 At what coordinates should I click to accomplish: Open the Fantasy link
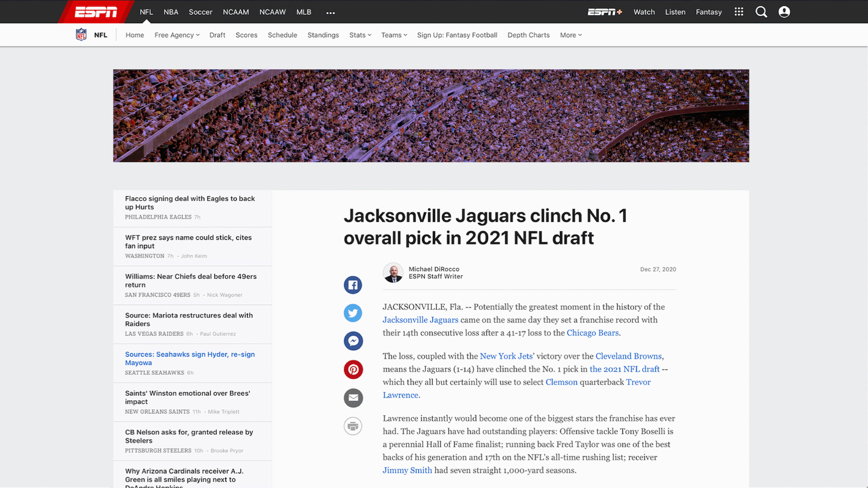point(708,12)
